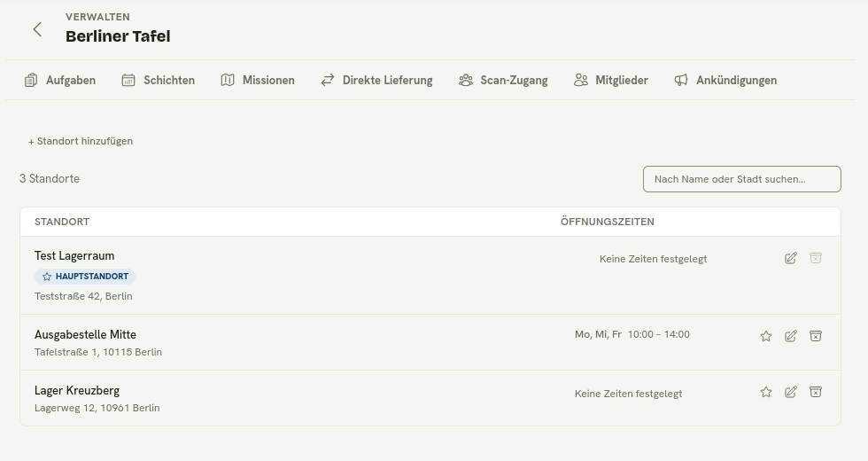Edit the Lager Kreuzberg location
The height and width of the screenshot is (461, 868).
click(x=790, y=392)
